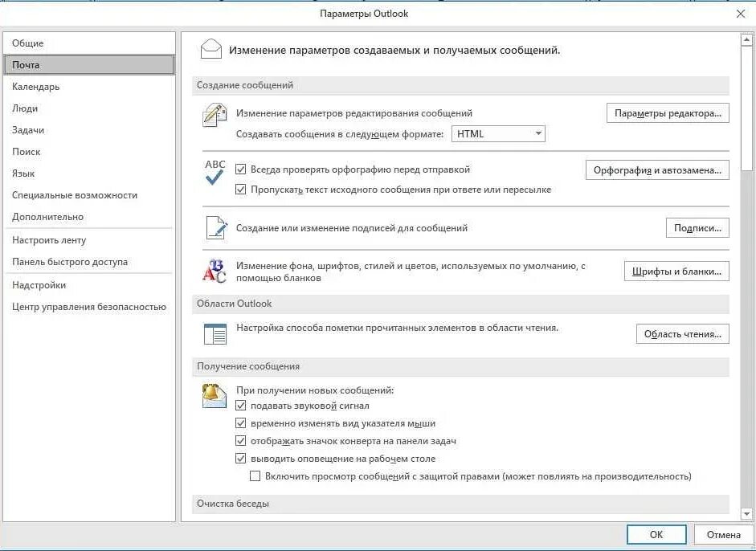Open Шрифты и бланки dialog

[676, 271]
